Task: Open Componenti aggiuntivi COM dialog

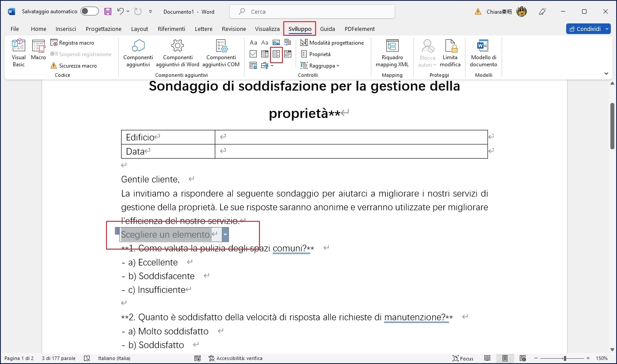Action: point(221,53)
